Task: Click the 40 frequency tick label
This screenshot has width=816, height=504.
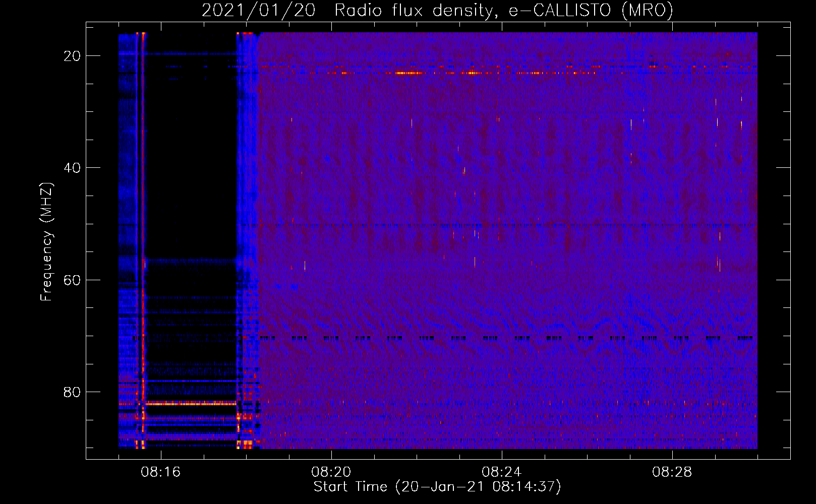Action: [x=72, y=168]
